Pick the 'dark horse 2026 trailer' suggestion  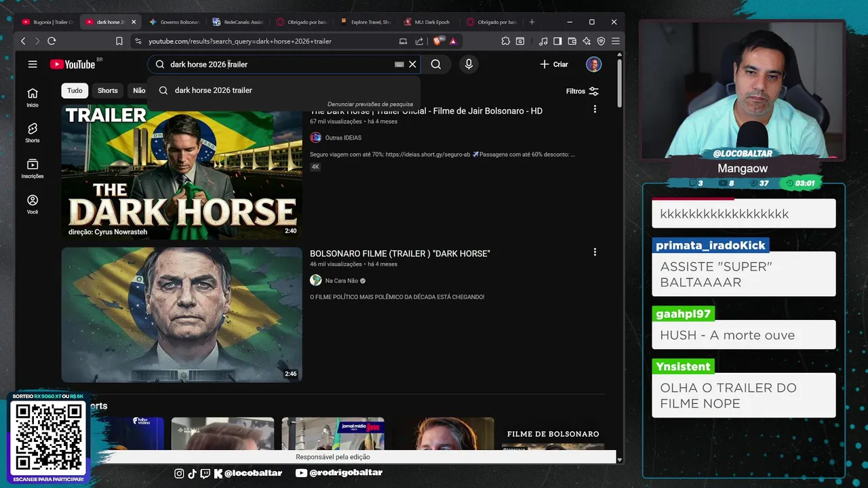(x=283, y=90)
